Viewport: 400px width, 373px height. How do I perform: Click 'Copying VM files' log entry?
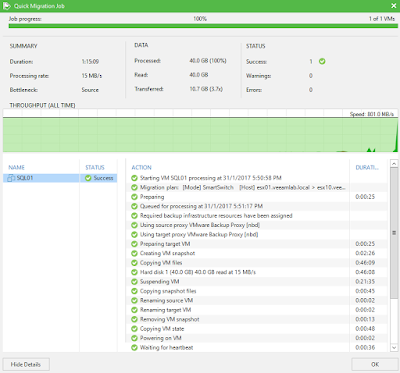pyautogui.click(x=161, y=263)
